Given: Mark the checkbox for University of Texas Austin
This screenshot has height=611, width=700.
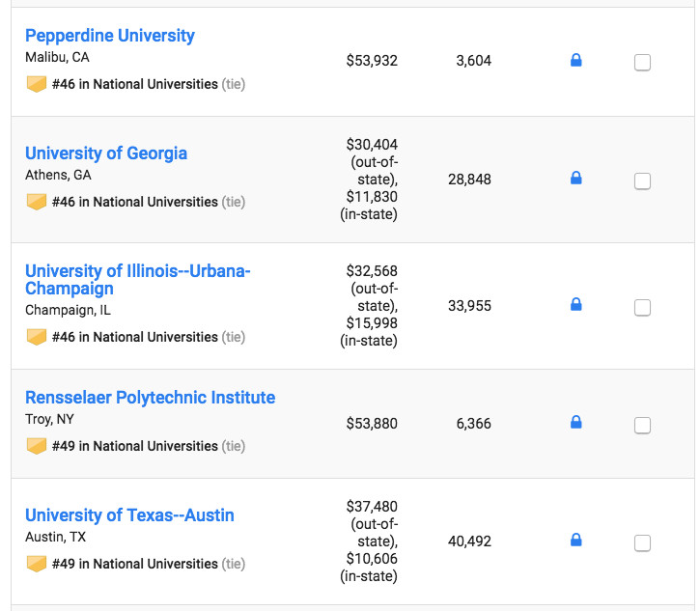Looking at the screenshot, I should click(642, 542).
